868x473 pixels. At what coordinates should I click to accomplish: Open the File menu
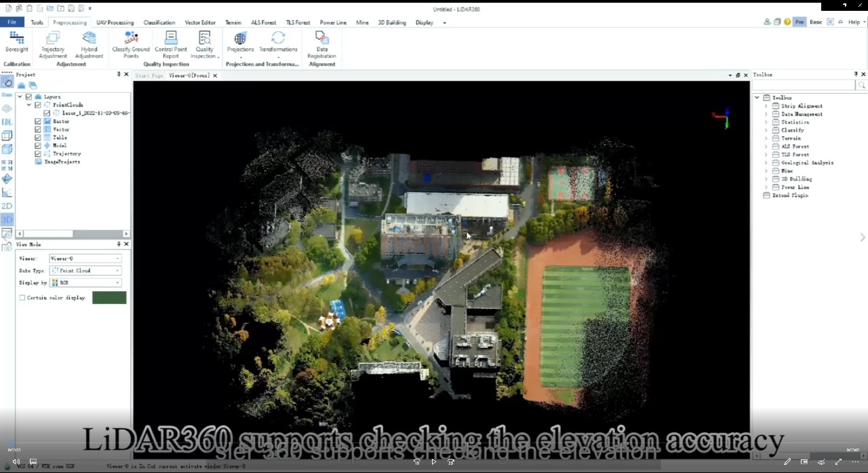click(x=12, y=22)
